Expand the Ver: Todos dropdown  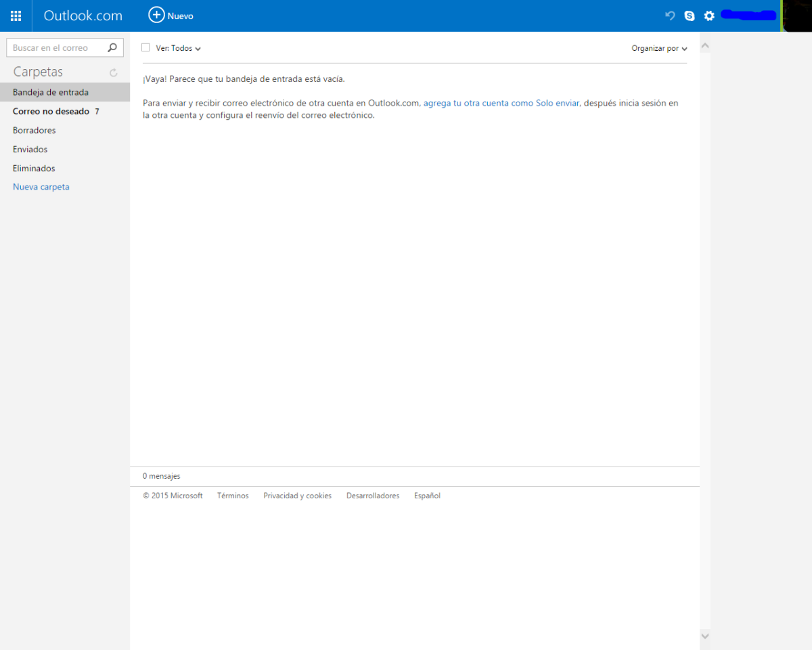point(179,48)
